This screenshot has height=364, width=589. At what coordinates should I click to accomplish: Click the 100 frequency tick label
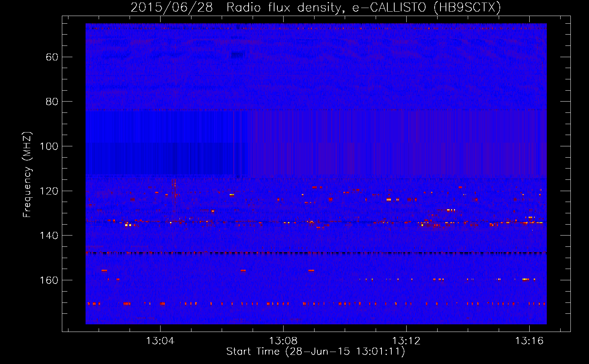coord(49,146)
